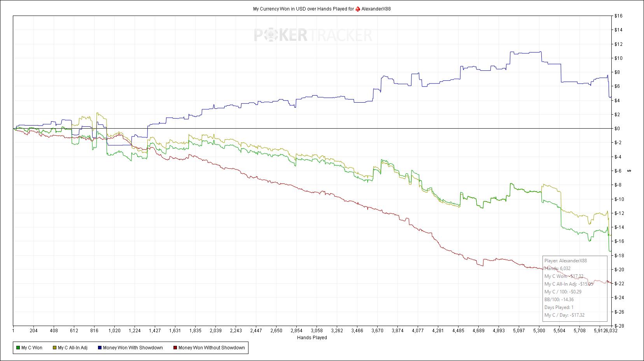Click the PokerTracker watermark logo
This screenshot has width=644, height=361.
(x=313, y=35)
